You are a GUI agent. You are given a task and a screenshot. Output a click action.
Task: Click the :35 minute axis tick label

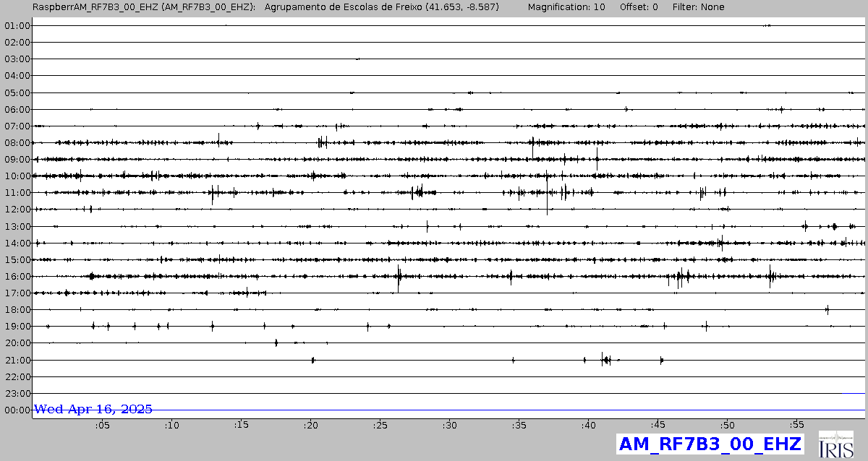coord(519,426)
